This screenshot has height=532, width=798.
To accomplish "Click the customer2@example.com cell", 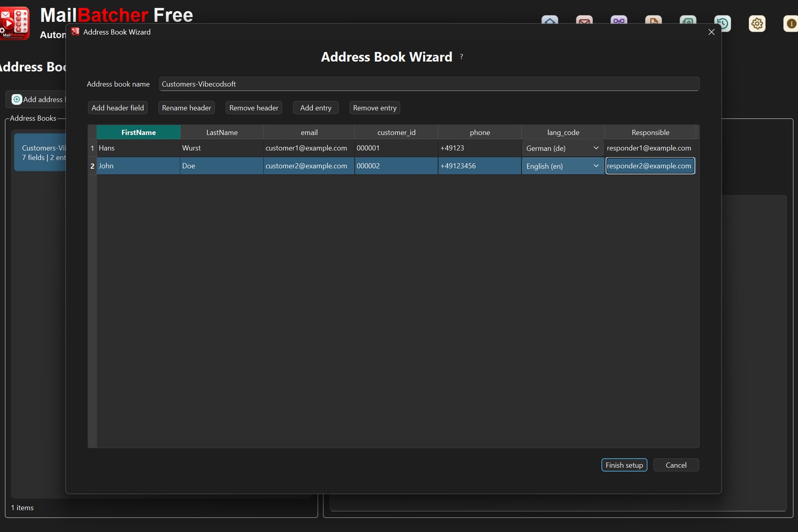I will (309, 166).
